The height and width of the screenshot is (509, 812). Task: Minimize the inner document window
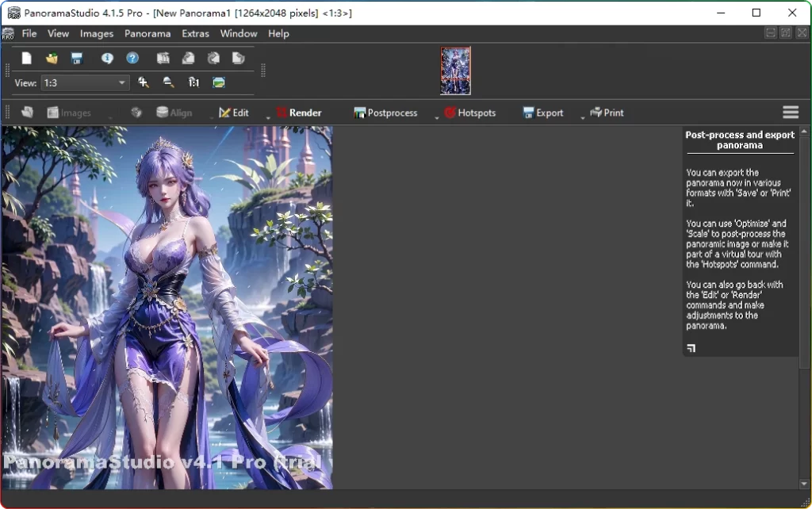click(x=771, y=33)
